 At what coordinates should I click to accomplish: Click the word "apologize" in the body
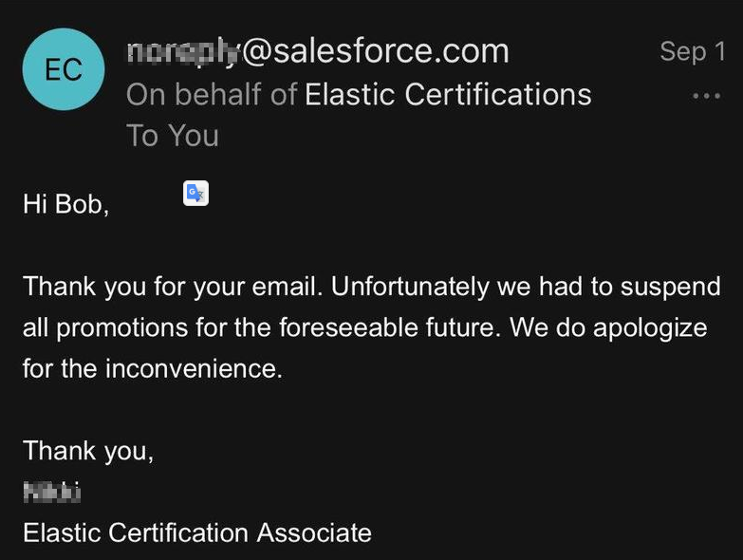(x=650, y=327)
